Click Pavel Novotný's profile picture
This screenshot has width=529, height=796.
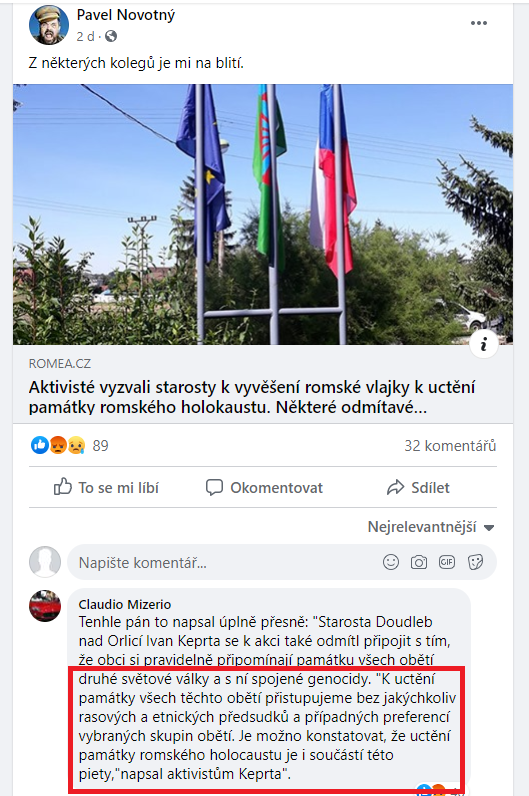click(49, 24)
